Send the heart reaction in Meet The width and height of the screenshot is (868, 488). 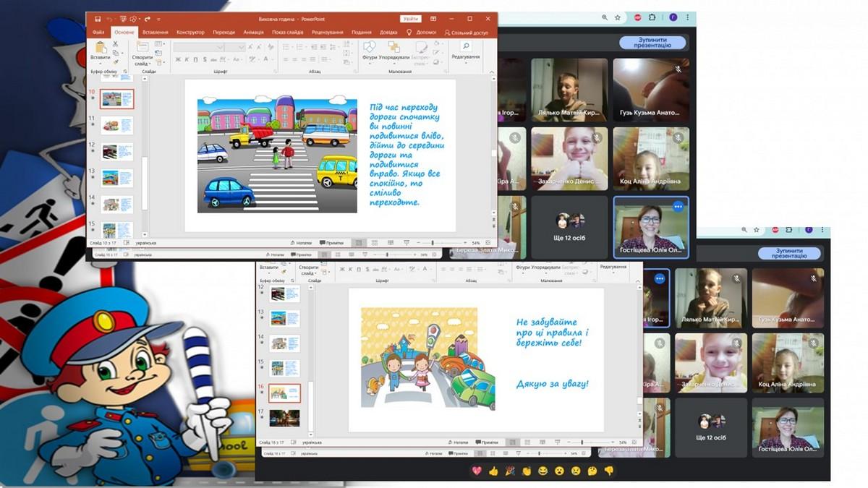click(477, 471)
